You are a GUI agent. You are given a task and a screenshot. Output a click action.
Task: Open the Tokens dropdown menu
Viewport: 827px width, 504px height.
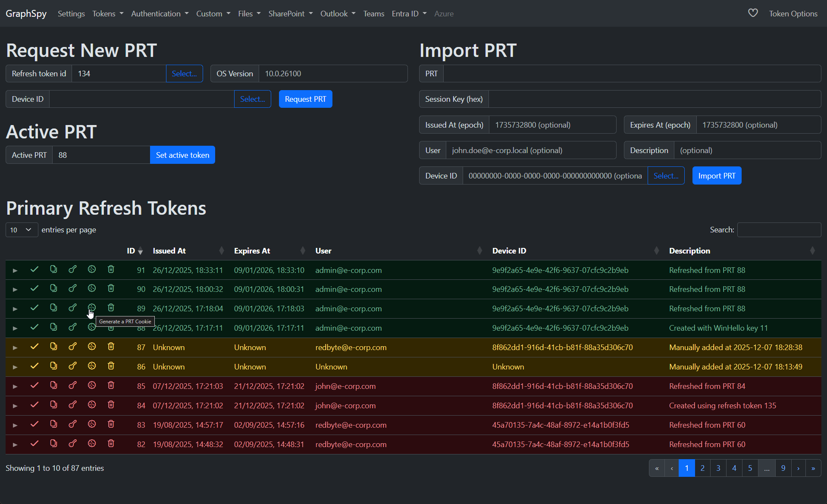coord(108,13)
